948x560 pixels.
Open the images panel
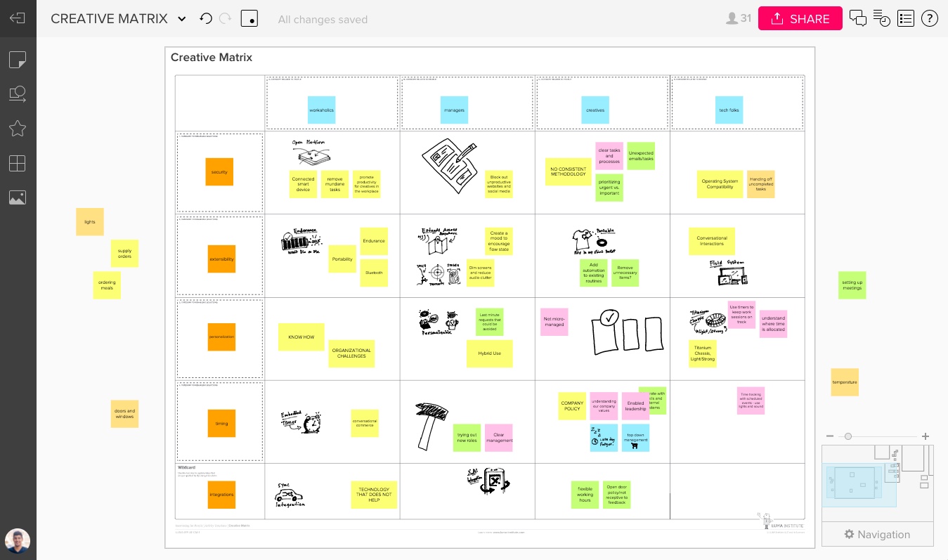tap(18, 197)
